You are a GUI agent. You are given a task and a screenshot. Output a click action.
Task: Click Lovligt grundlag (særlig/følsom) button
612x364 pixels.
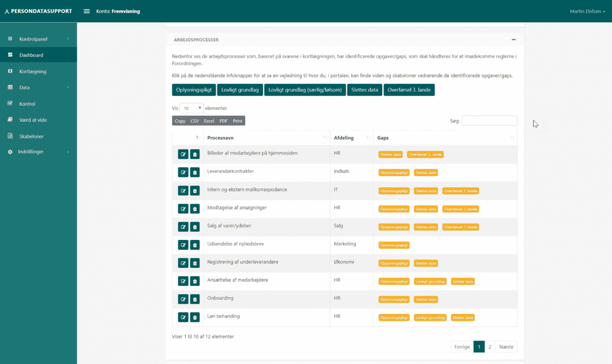pyautogui.click(x=305, y=90)
